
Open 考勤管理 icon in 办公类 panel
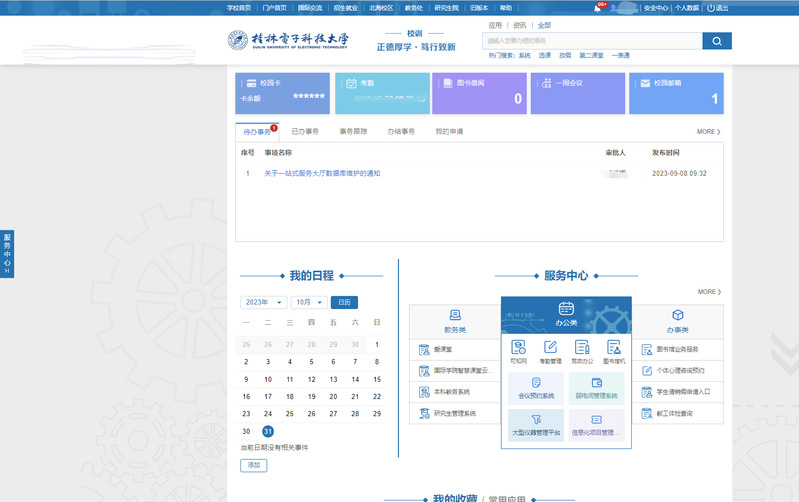coord(549,351)
